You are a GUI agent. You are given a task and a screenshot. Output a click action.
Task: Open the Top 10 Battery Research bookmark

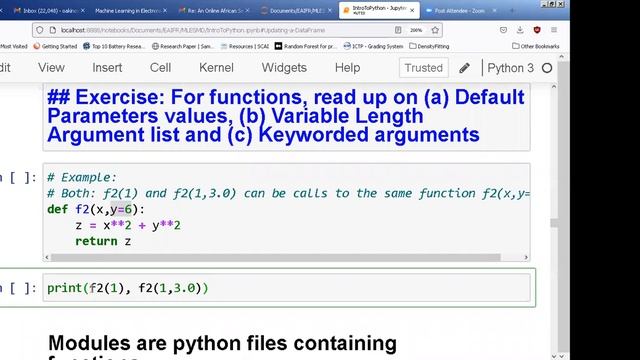pos(114,46)
